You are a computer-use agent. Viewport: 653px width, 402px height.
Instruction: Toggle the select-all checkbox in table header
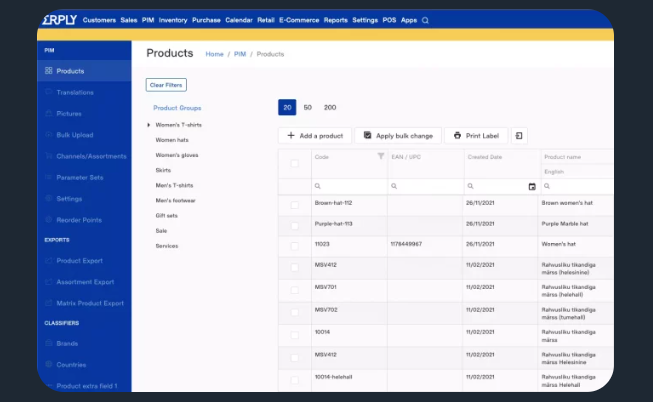tap(294, 163)
